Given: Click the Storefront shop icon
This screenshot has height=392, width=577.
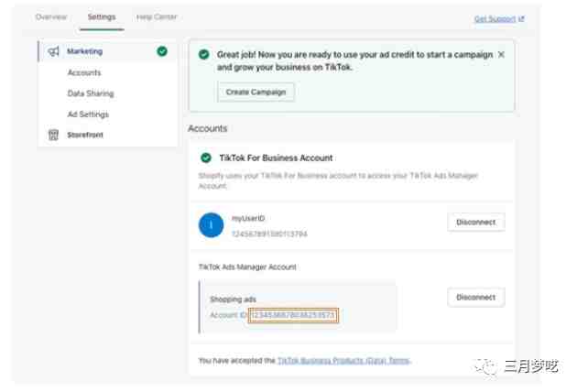Looking at the screenshot, I should pos(53,135).
